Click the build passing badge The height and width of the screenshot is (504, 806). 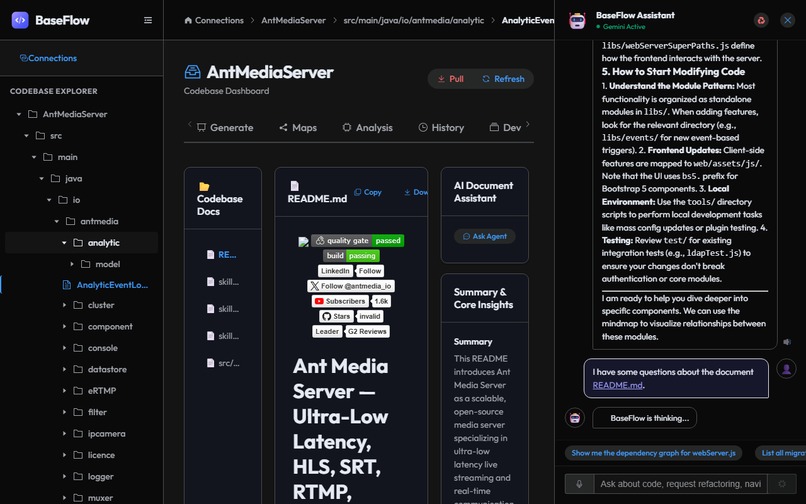[351, 256]
